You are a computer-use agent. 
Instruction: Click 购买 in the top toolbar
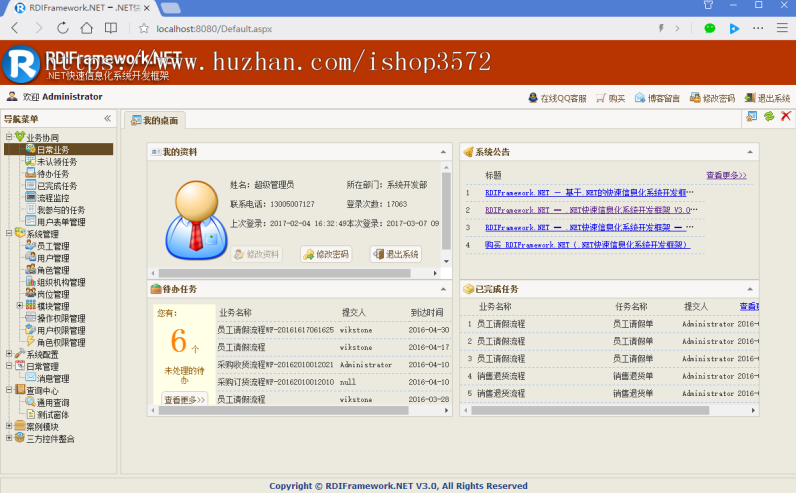[611, 98]
